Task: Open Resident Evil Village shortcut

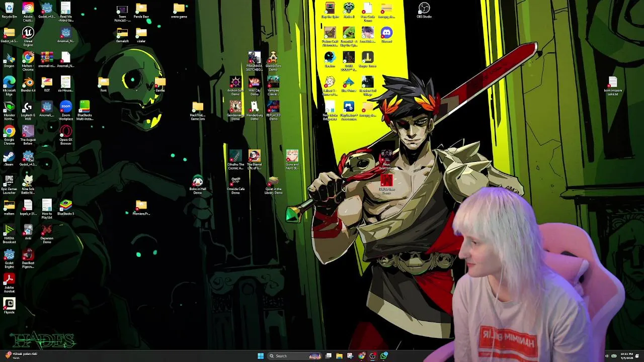Action: 367,86
